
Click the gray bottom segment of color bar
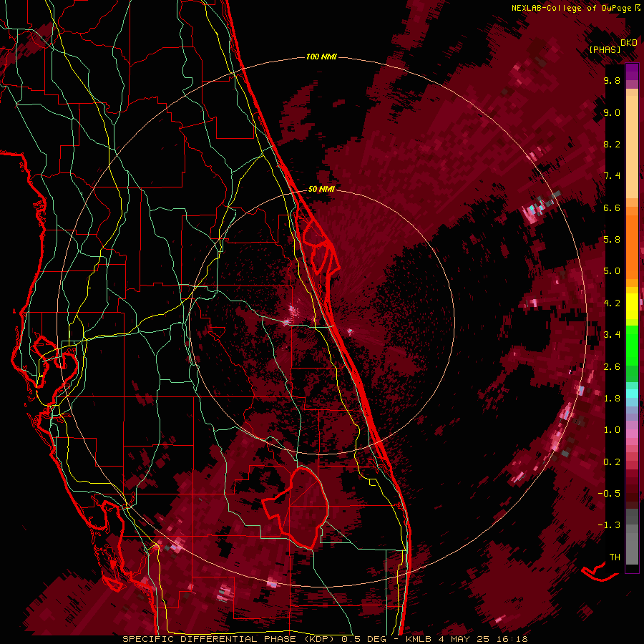coord(632,536)
